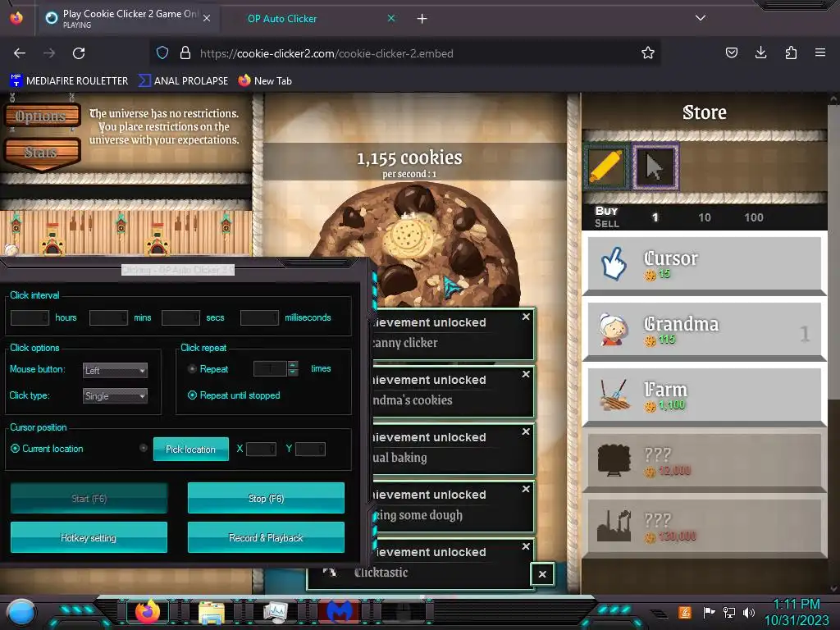Click the Pick location button
The image size is (840, 630).
pos(190,450)
